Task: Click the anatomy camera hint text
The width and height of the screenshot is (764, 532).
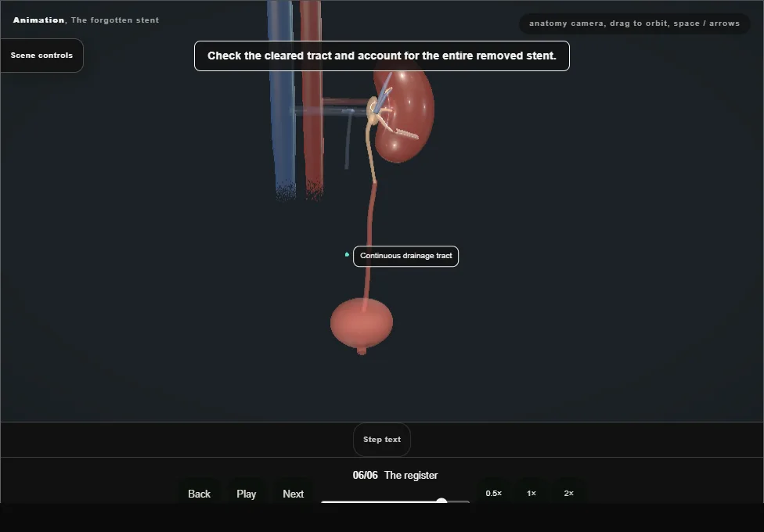Action: pos(634,23)
